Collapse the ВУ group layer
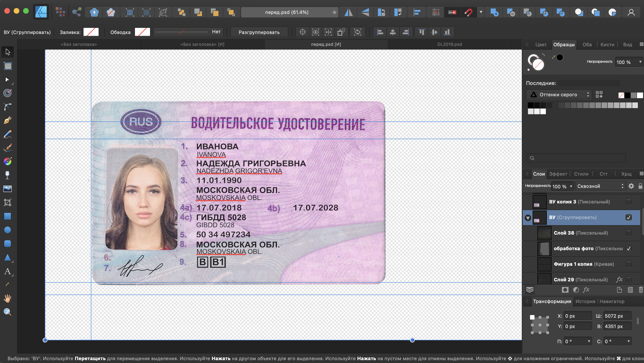The width and height of the screenshot is (644, 363). coord(528,218)
